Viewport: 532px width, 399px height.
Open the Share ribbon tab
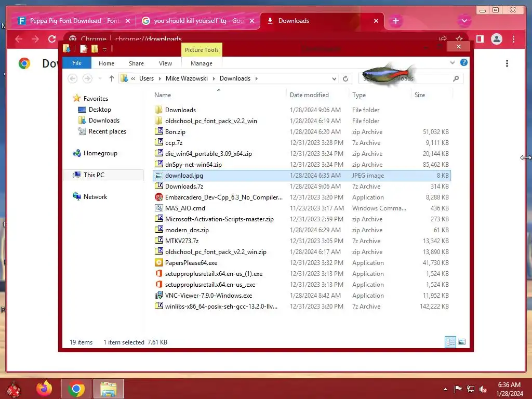point(137,63)
